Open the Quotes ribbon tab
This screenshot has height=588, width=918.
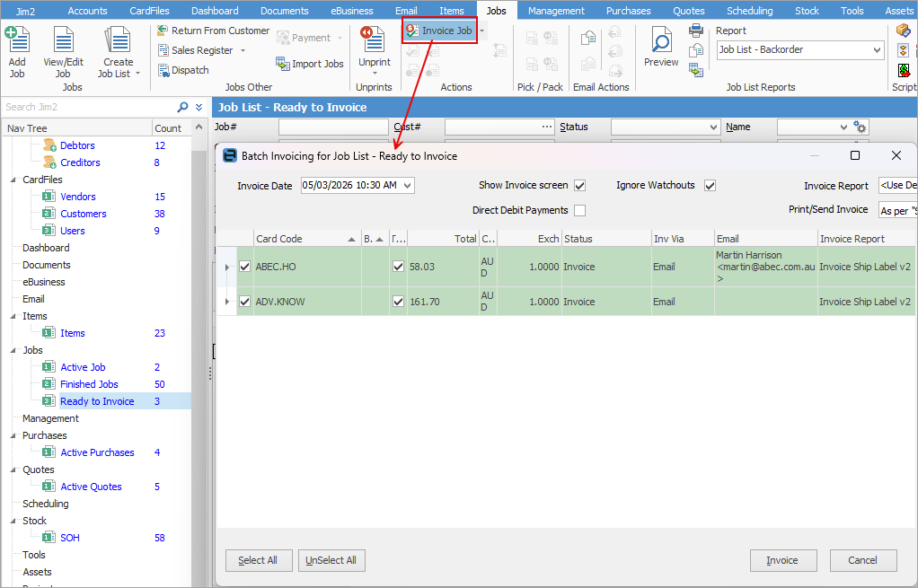click(688, 11)
